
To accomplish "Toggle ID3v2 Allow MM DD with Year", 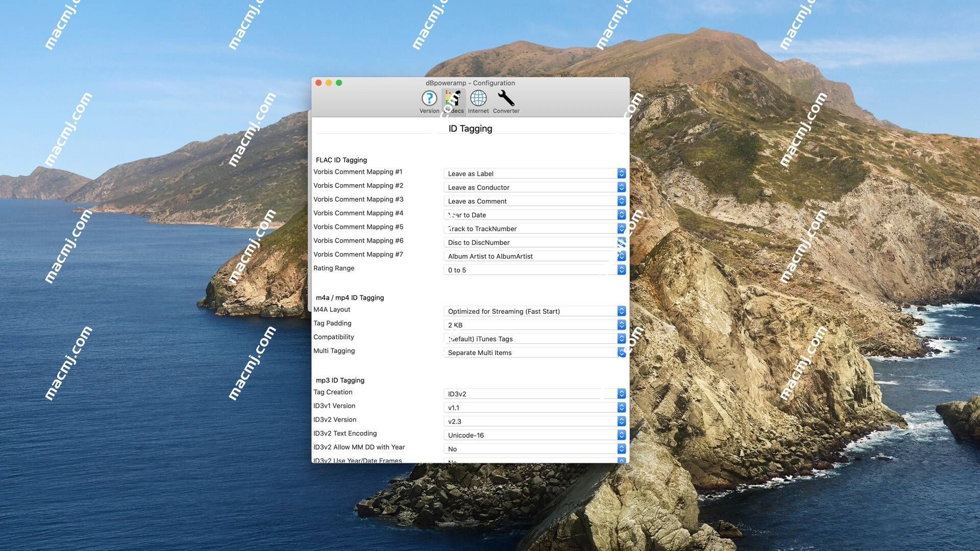I will coord(620,449).
